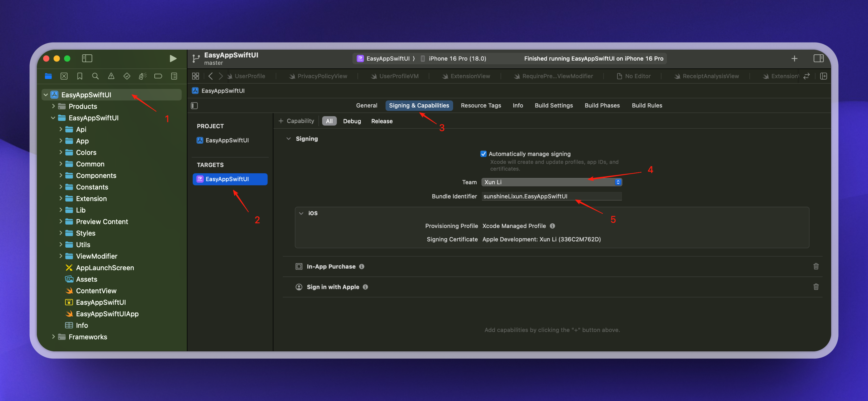Delete the In-App Purchase capability
The image size is (868, 401).
coord(816,266)
